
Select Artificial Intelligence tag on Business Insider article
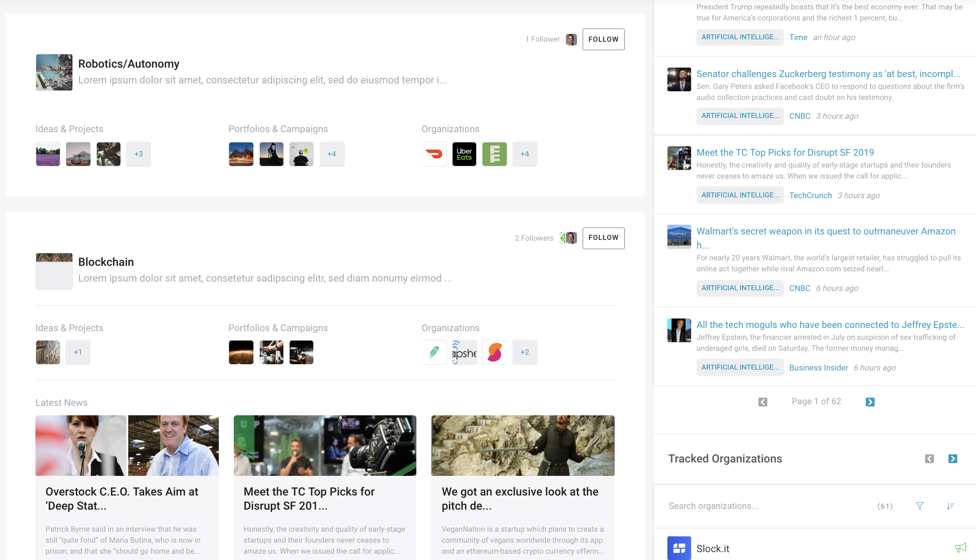tap(740, 368)
